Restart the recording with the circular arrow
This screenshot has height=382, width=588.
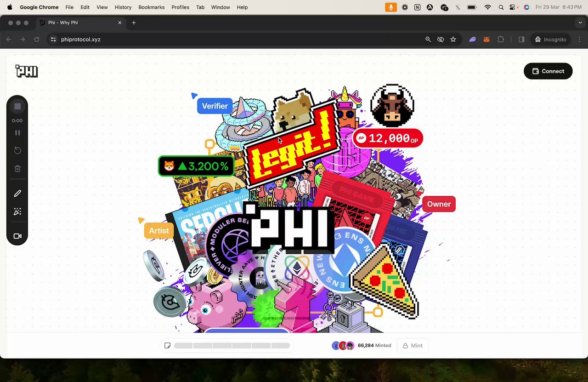pos(17,150)
